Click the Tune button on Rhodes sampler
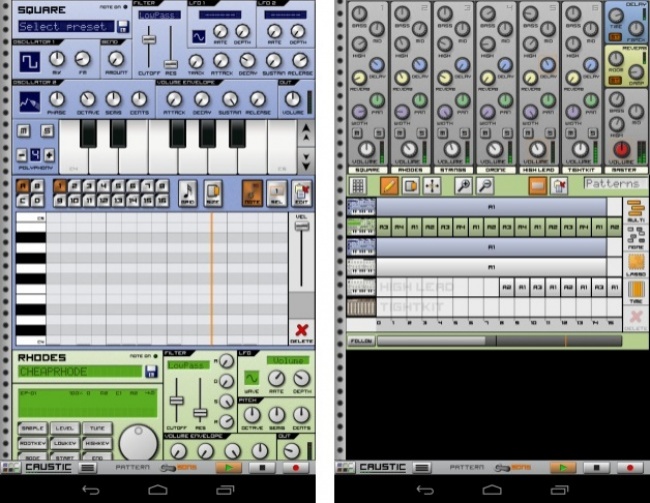 pos(96,428)
